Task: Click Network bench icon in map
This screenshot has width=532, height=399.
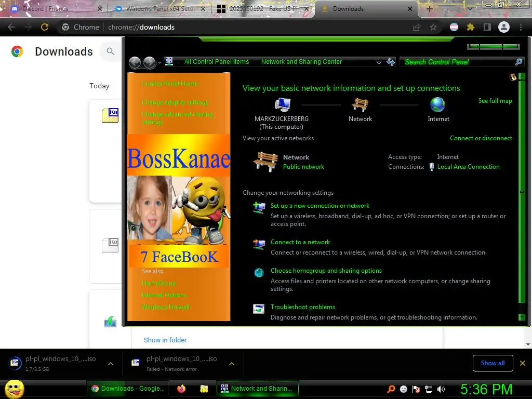Action: [360, 104]
